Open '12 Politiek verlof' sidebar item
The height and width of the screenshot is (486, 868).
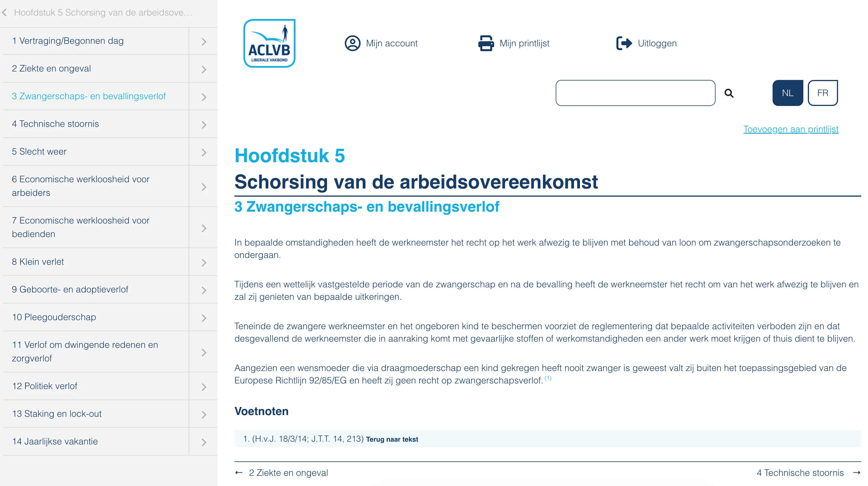[x=96, y=386]
